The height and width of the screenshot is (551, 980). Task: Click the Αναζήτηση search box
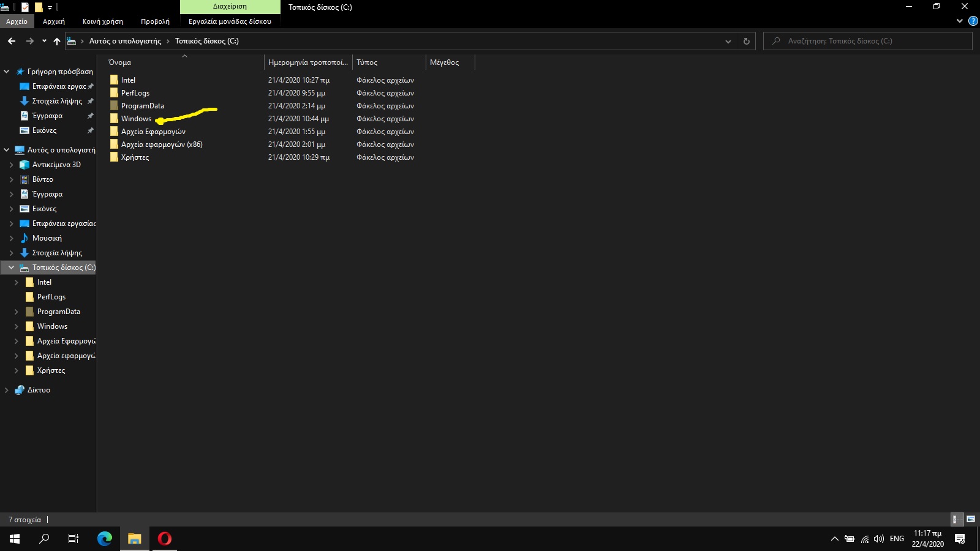867,41
